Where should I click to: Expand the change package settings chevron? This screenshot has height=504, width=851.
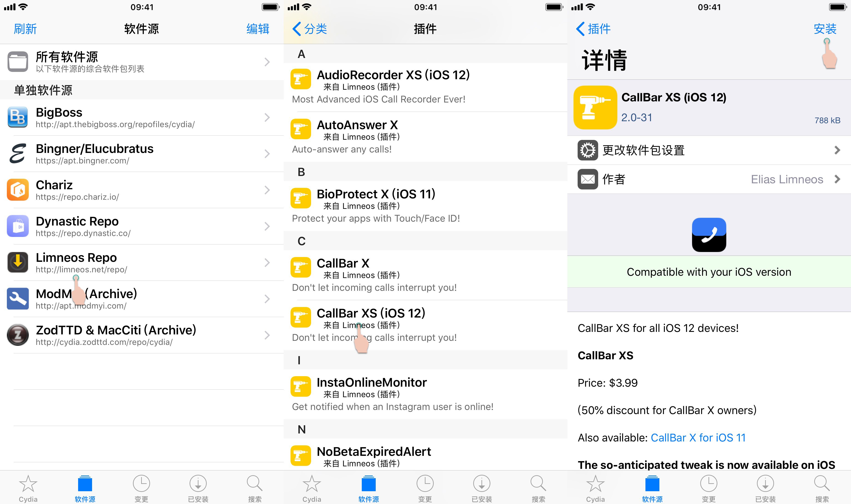[837, 150]
